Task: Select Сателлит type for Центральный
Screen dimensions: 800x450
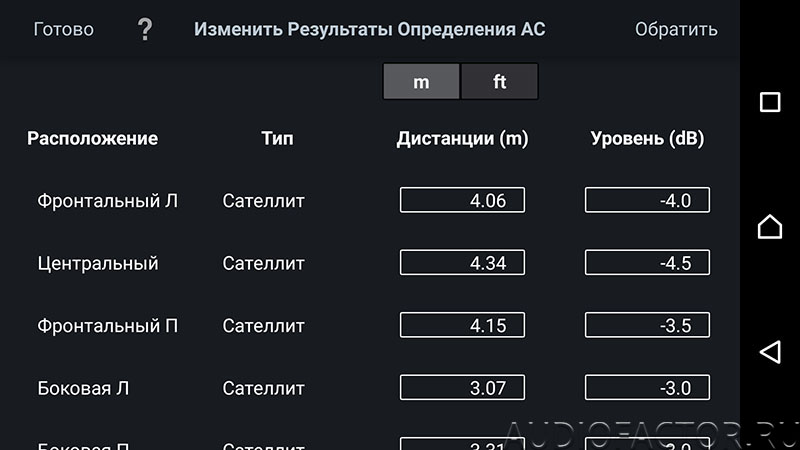Action: (263, 263)
